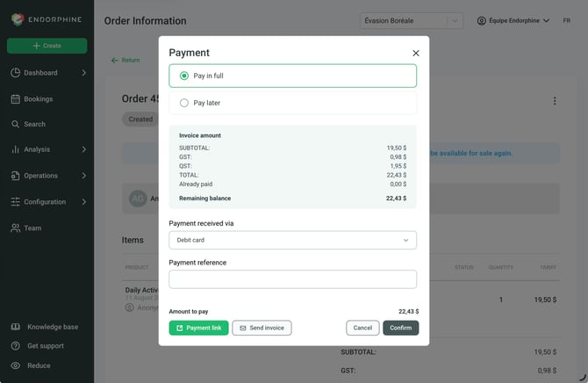Open Bookings calendar icon in sidebar
Image resolution: width=588 pixels, height=383 pixels.
16,99
